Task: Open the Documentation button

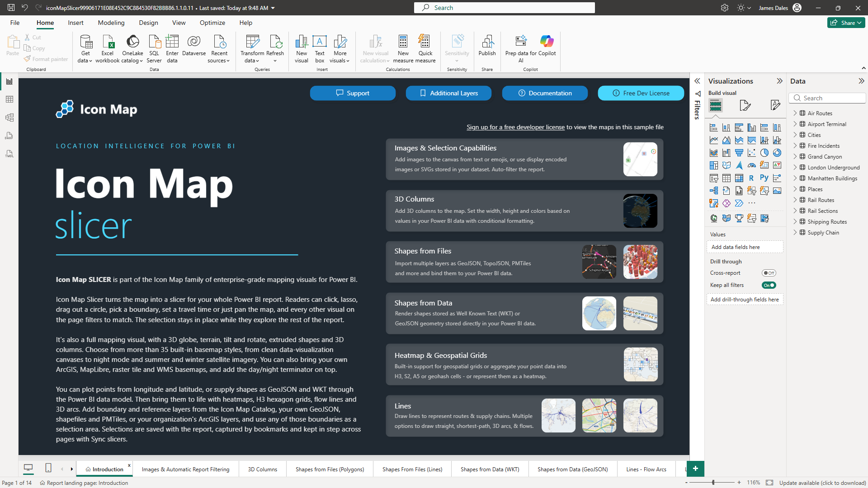Action: [x=545, y=93]
